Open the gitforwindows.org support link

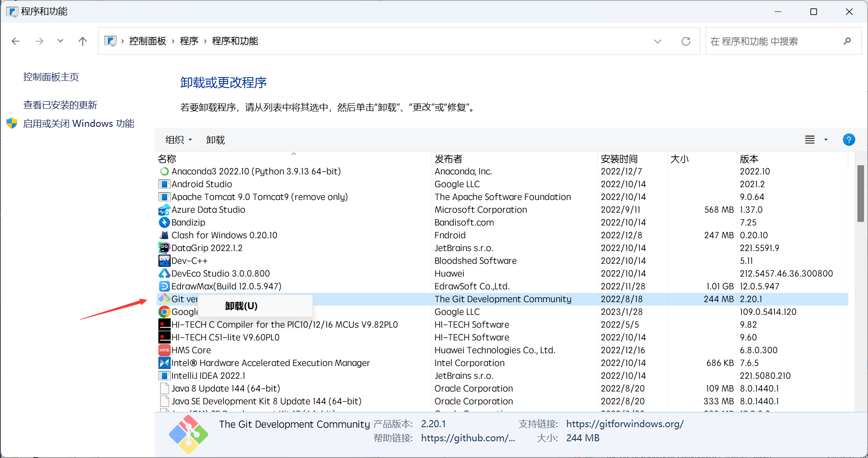625,424
